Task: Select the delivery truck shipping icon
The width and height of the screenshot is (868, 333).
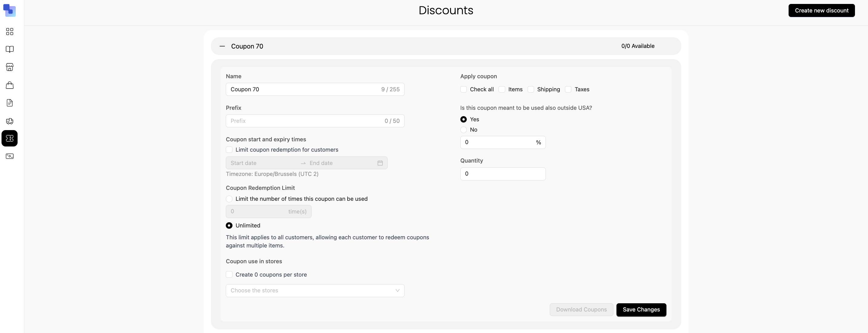Action: click(x=10, y=121)
